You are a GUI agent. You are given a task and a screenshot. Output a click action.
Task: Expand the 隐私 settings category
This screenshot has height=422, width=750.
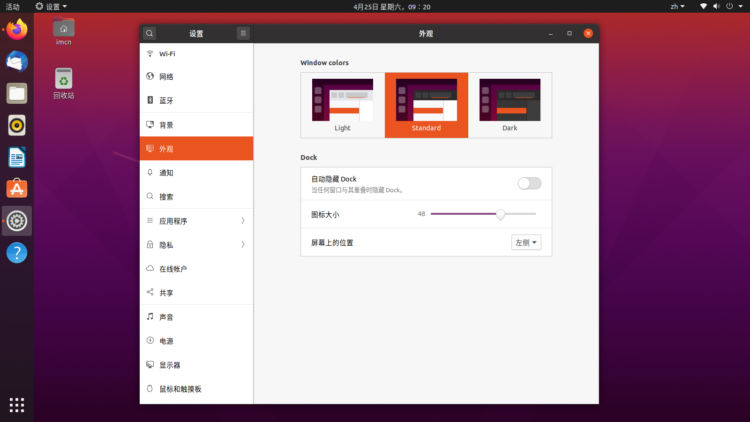tap(196, 245)
